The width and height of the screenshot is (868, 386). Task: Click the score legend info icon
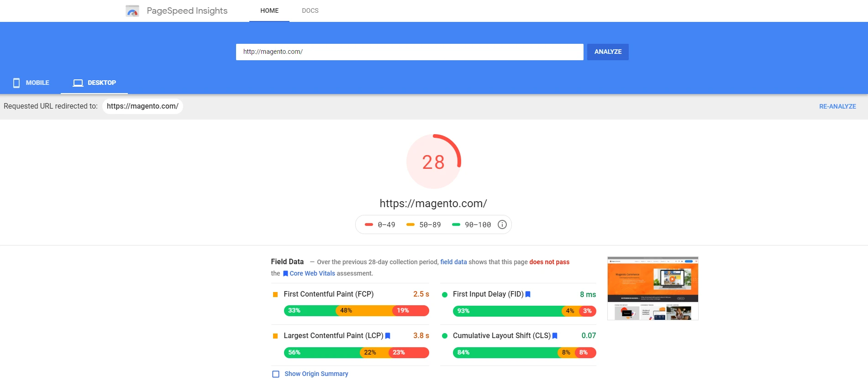click(502, 224)
